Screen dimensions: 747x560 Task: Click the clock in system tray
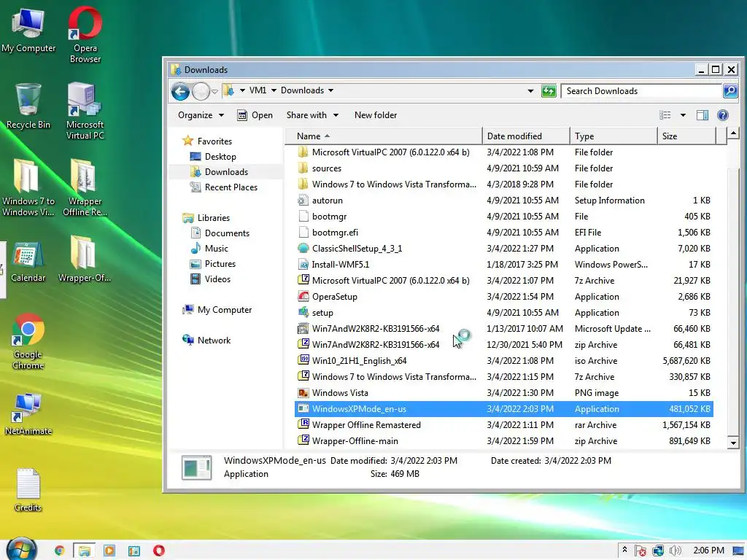[x=708, y=551]
